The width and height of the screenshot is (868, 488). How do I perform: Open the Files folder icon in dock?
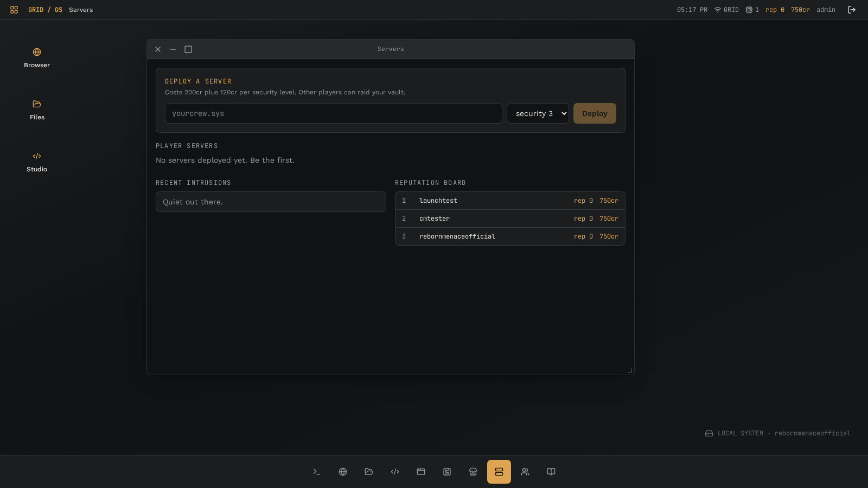click(x=369, y=472)
